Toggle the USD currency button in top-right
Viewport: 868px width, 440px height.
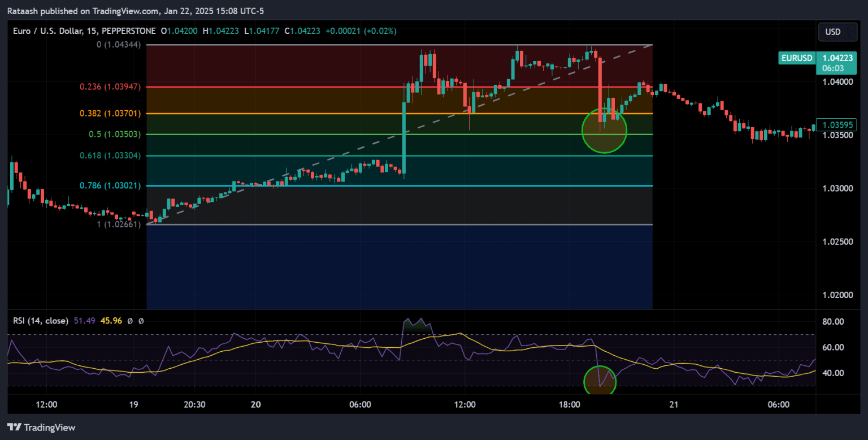pos(837,32)
